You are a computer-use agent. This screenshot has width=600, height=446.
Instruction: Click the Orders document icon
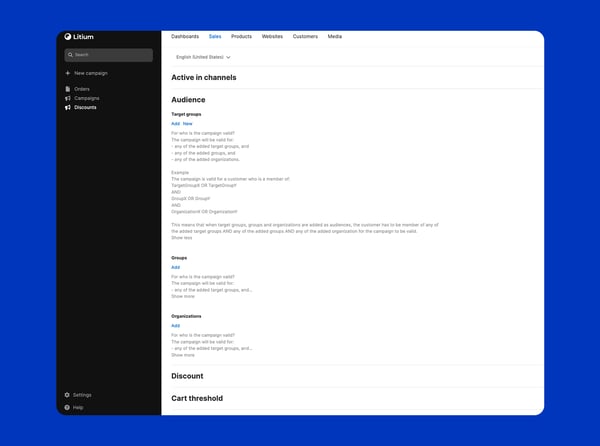[68, 89]
